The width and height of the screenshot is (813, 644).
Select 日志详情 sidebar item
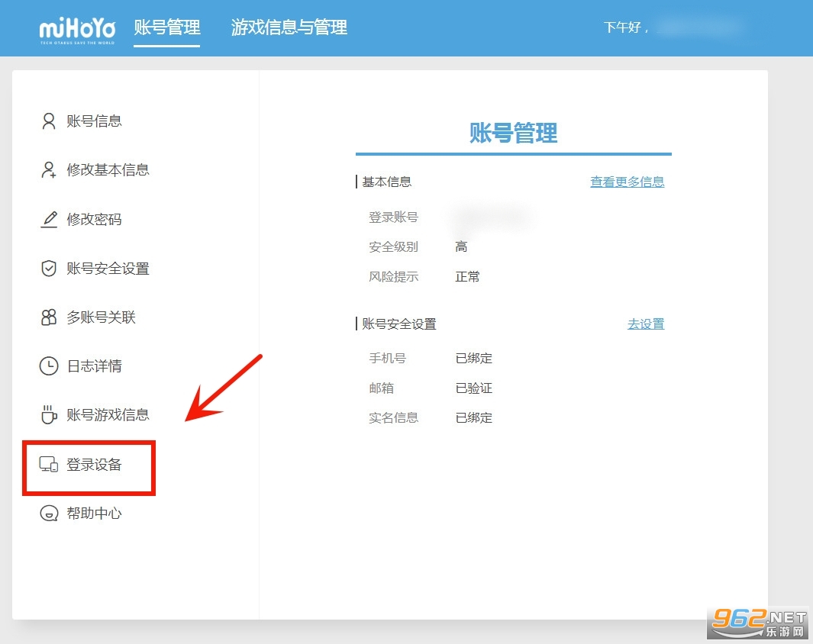[x=94, y=366]
